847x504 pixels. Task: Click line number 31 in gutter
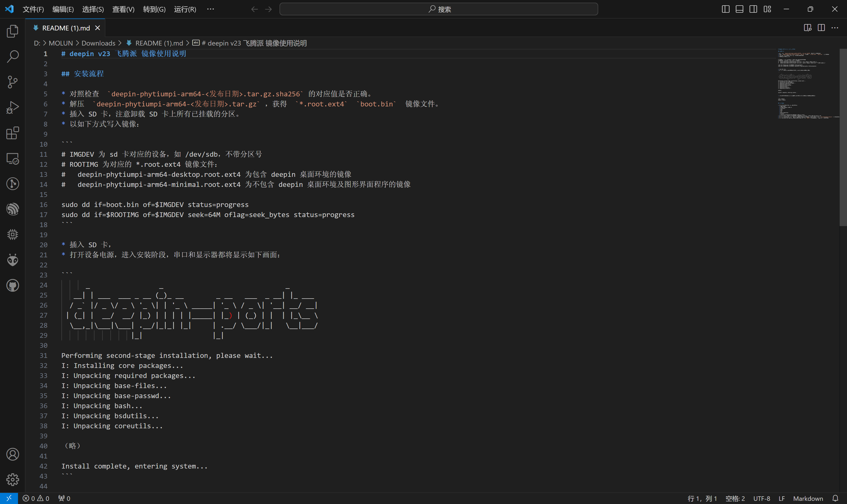coord(43,355)
